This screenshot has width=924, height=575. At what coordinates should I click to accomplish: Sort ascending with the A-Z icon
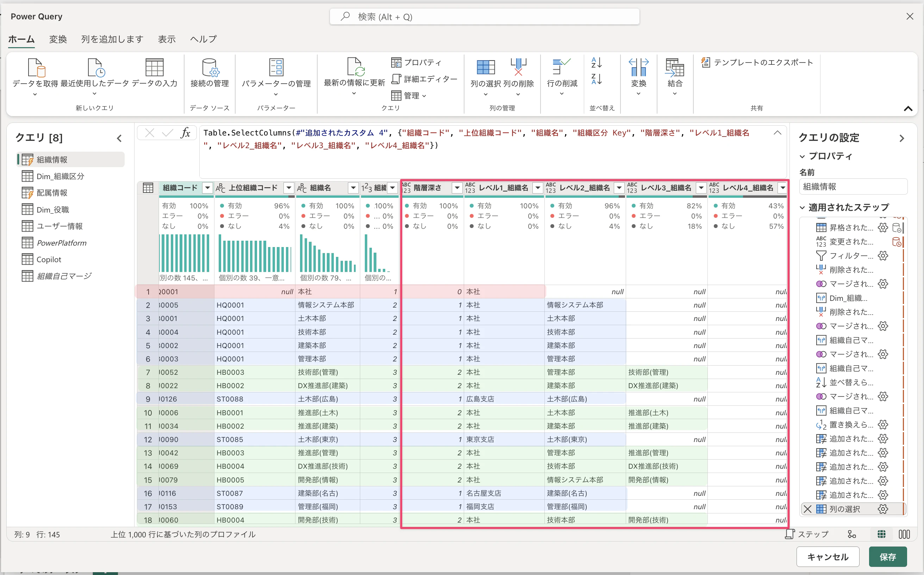click(596, 62)
